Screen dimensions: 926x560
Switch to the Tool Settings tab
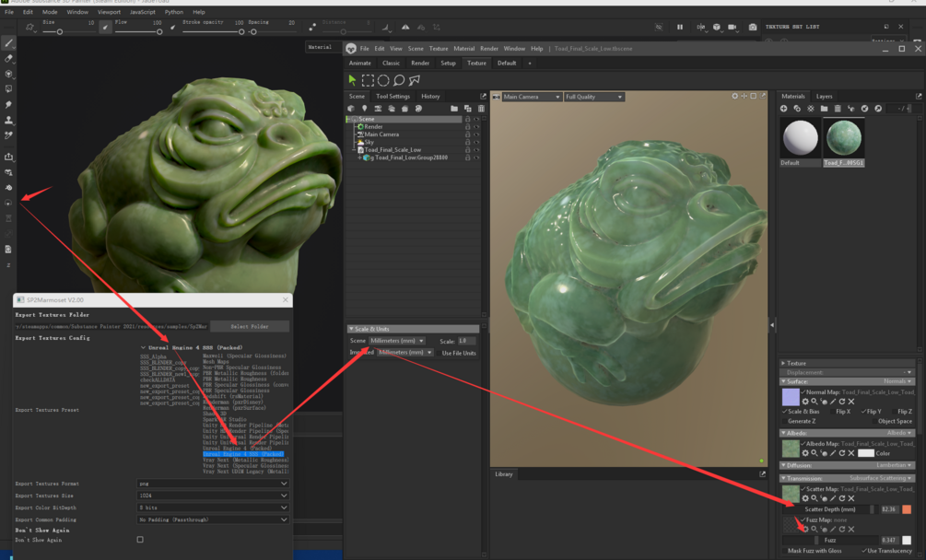pyautogui.click(x=393, y=96)
